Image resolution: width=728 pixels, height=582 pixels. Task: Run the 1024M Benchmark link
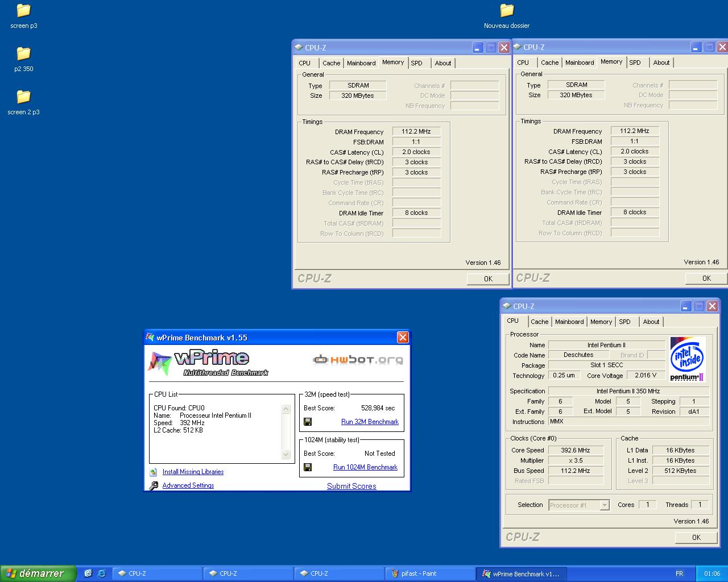[x=365, y=467]
